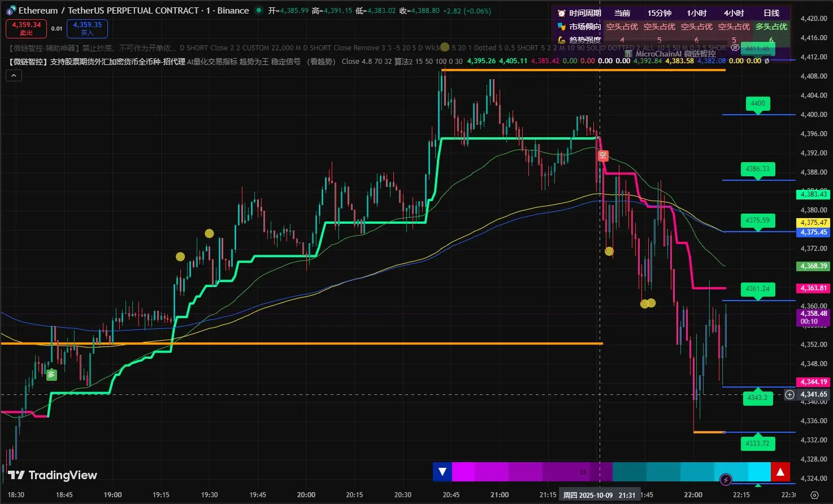Click the 4,324.00 tick on the price scale
This screenshot has height=504, width=833.
(x=814, y=479)
